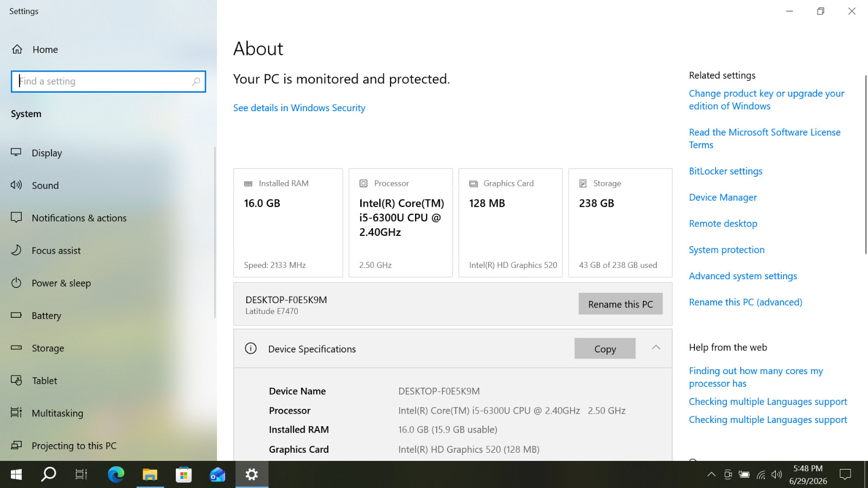Click the Tablet icon in sidebar
Viewport: 868px width, 488px height.
pos(16,380)
